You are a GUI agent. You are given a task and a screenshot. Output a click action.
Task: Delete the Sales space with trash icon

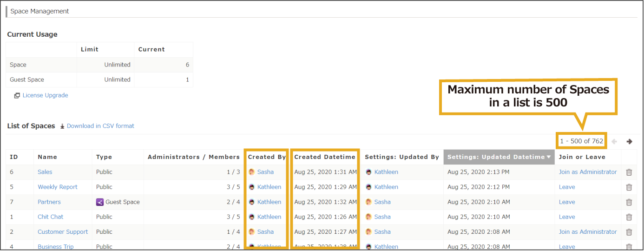click(x=629, y=172)
